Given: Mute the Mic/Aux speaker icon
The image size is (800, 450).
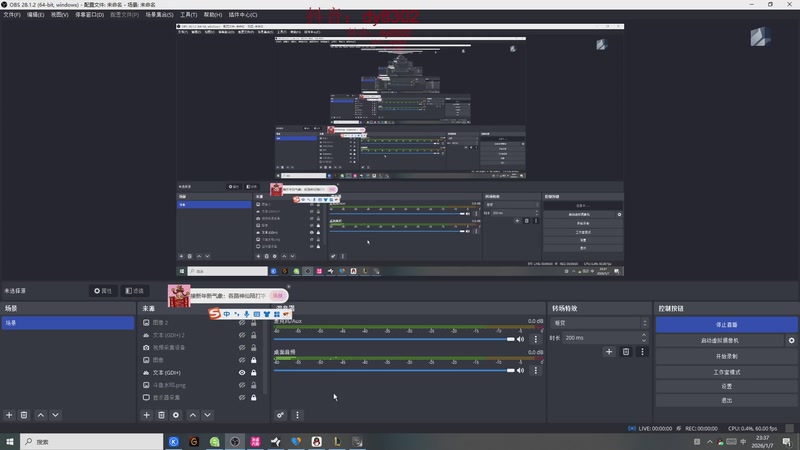Looking at the screenshot, I should (x=520, y=339).
